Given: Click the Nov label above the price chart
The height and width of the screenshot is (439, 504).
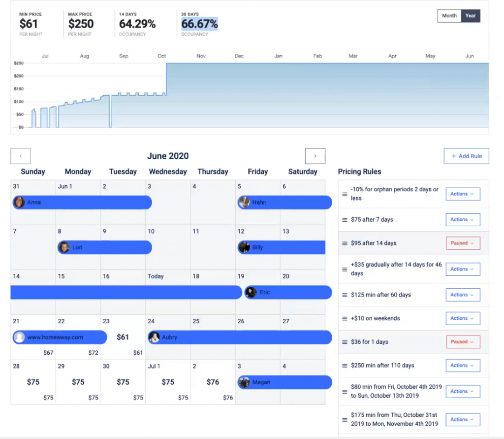Looking at the screenshot, I should (x=201, y=56).
